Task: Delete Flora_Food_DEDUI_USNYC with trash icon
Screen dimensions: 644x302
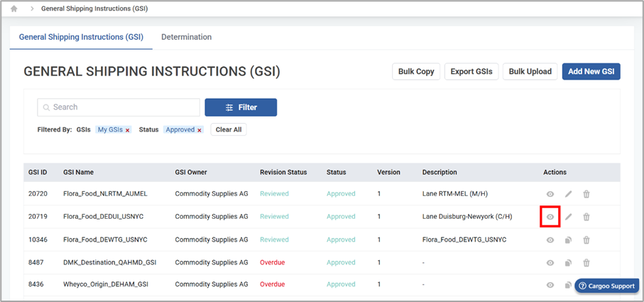Action: point(586,217)
